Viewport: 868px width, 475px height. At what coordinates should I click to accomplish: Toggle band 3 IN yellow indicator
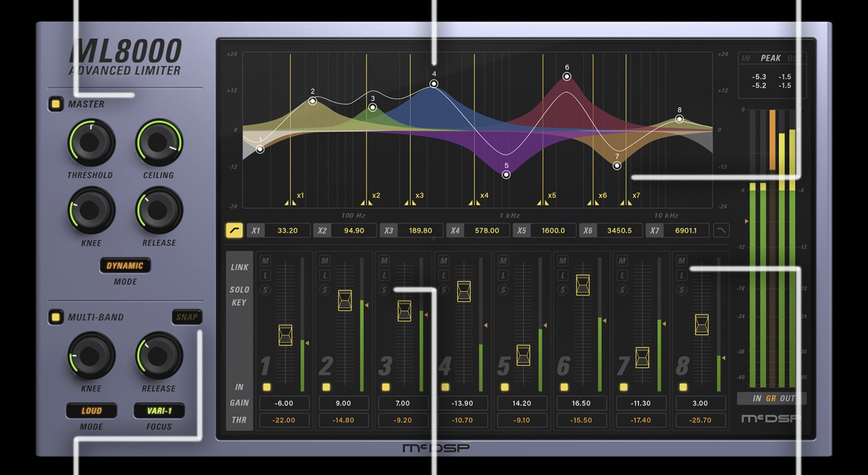pos(385,387)
